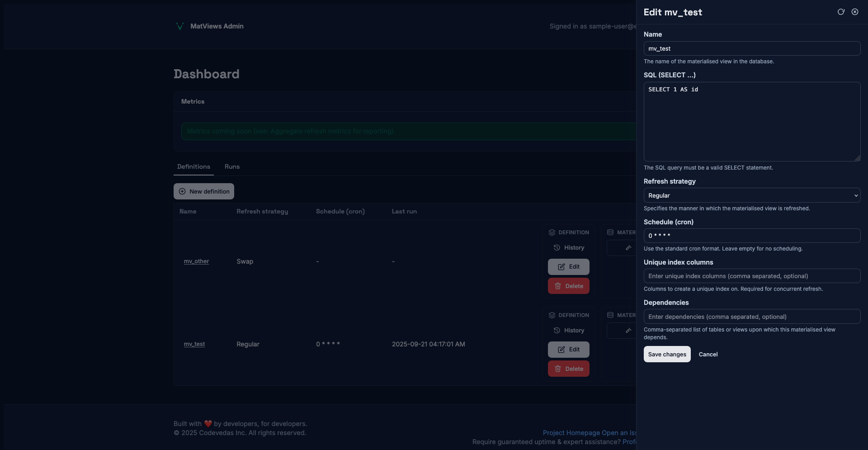Click the pencil icon in mv_other row
This screenshot has width=868, height=450.
pyautogui.click(x=628, y=248)
